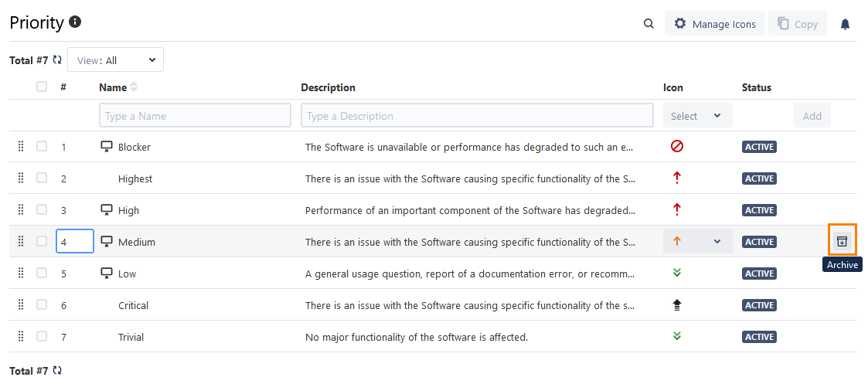Select the Critical priority name
The image size is (868, 384).
coord(134,305)
